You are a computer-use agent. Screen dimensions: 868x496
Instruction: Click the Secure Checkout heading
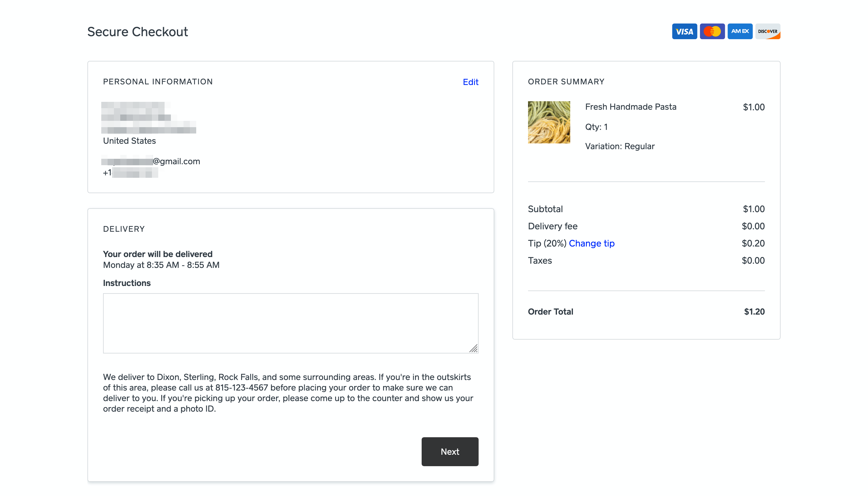click(x=137, y=32)
